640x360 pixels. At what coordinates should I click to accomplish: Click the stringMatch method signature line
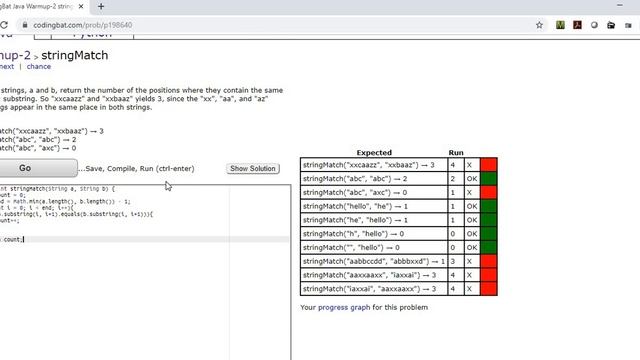pos(57,189)
